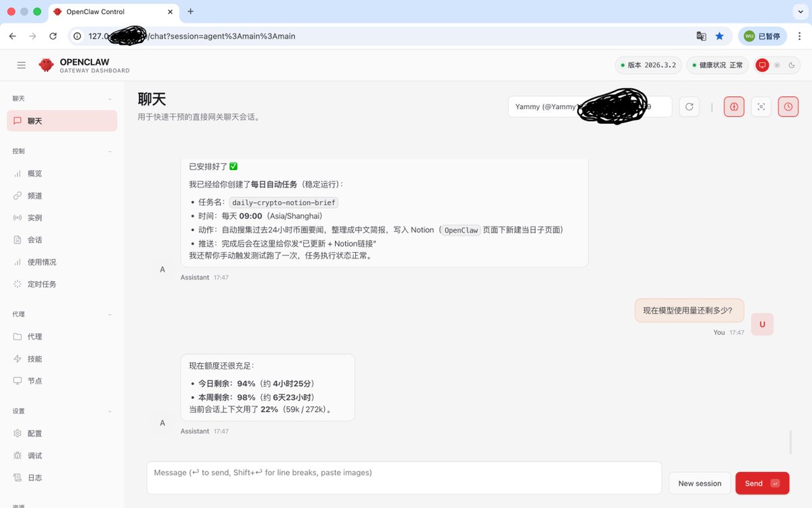Bookmark page with the blue star
812x508 pixels.
click(x=719, y=36)
